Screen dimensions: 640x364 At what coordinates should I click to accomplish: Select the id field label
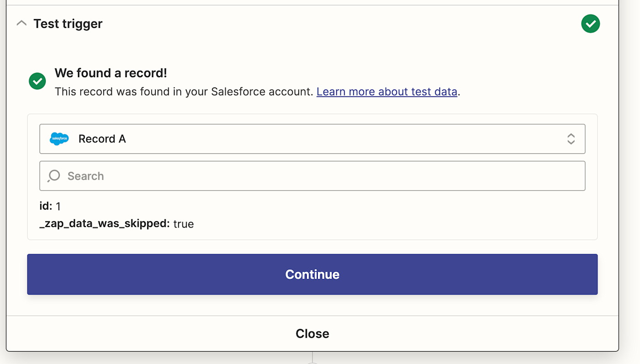tap(46, 206)
